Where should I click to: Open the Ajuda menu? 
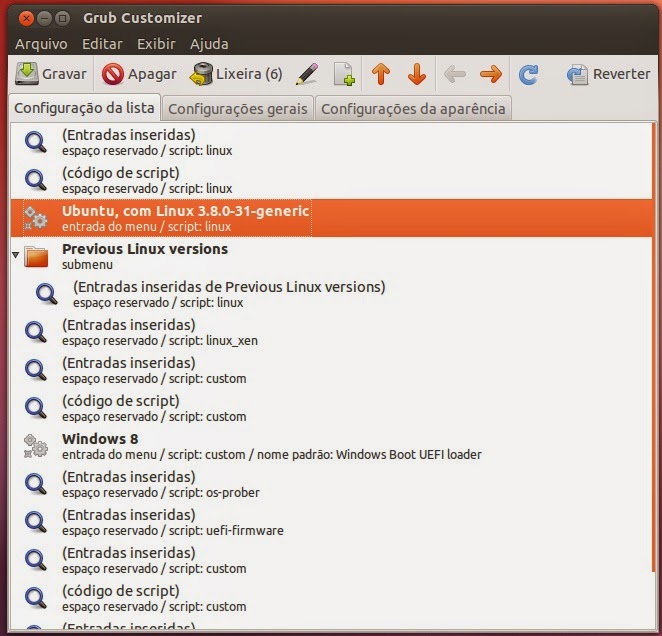pos(209,44)
